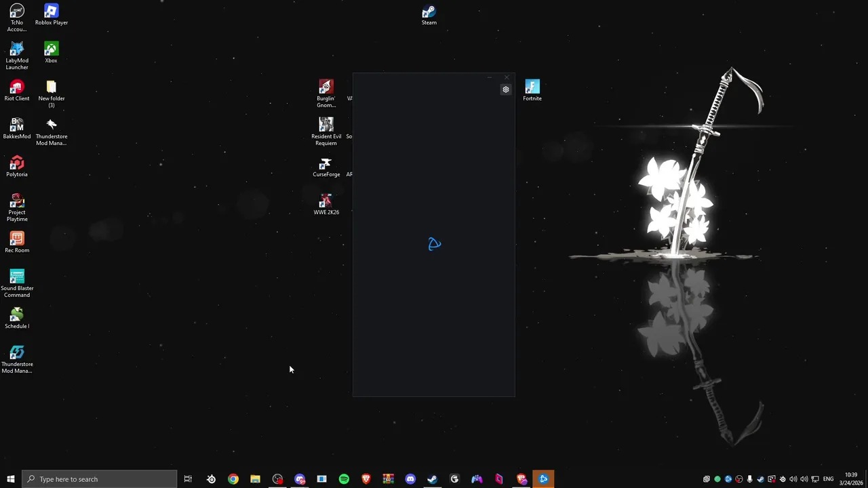Open the microphone icon in system tray

click(x=750, y=479)
